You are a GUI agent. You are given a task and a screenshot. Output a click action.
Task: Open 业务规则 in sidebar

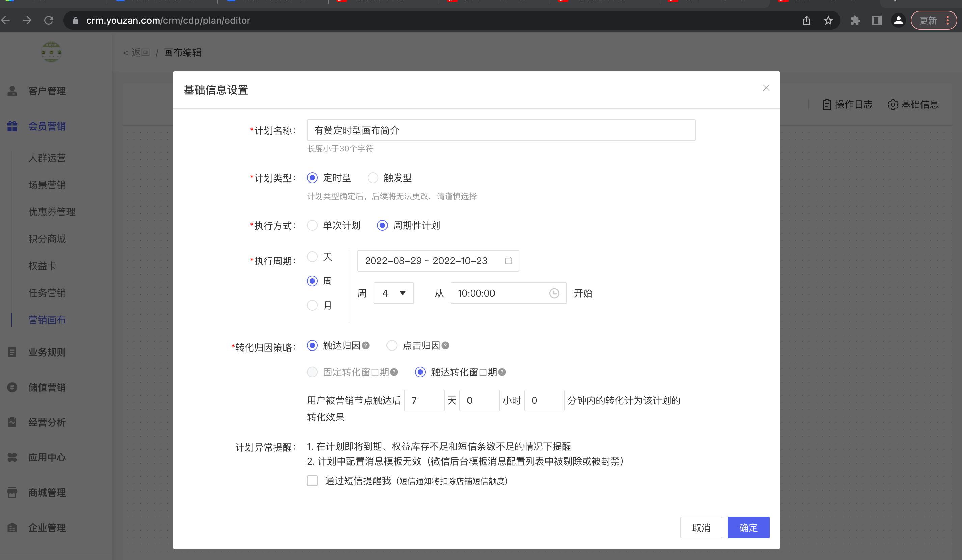[x=47, y=352]
